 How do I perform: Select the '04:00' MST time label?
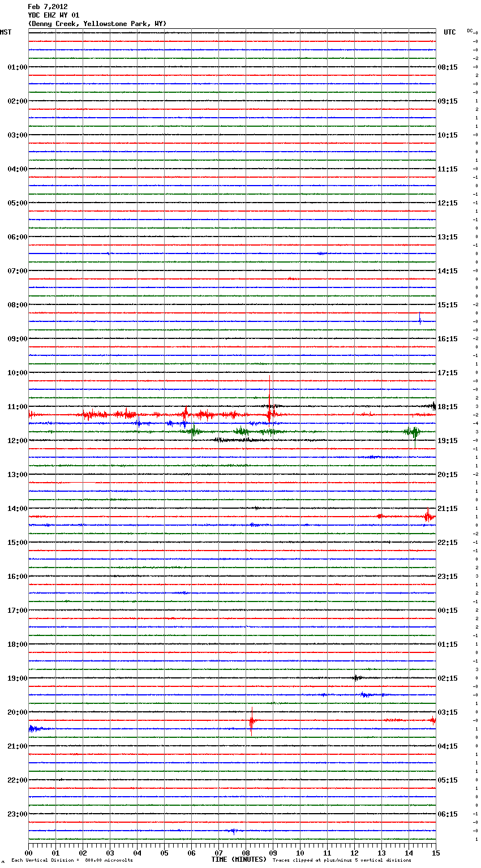(17, 169)
